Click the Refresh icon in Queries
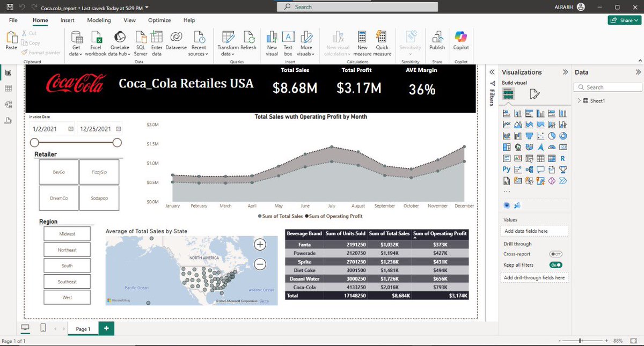The image size is (644, 346). point(248,37)
